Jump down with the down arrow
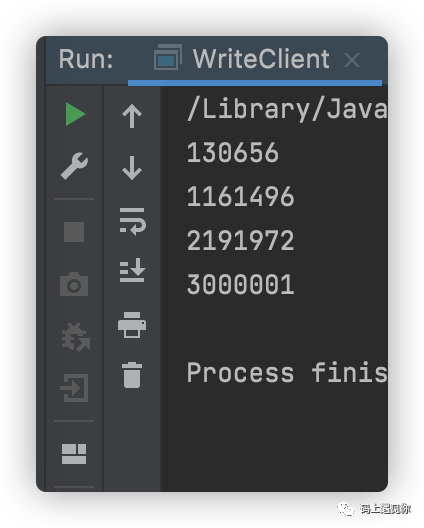Viewport: 424px width, 528px height. click(x=132, y=168)
